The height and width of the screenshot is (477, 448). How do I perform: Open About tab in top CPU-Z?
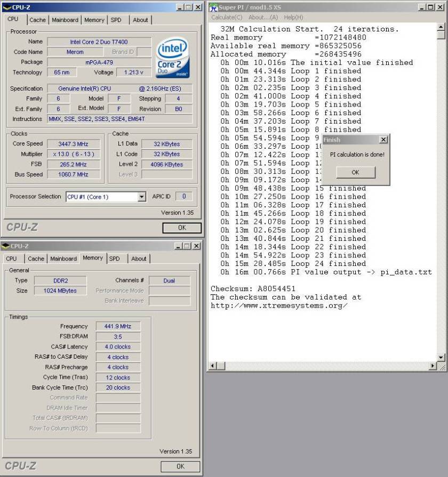(140, 20)
